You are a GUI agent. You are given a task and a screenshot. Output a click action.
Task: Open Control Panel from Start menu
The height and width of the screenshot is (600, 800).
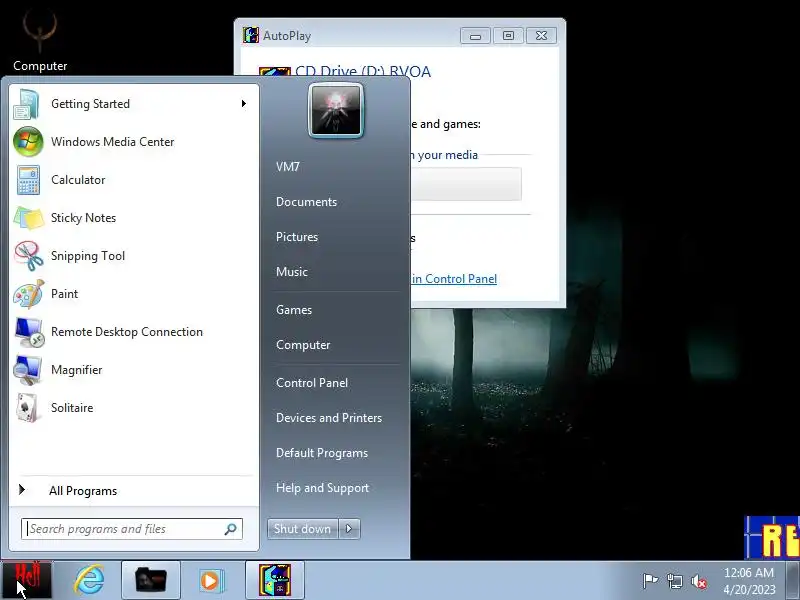pyautogui.click(x=312, y=383)
